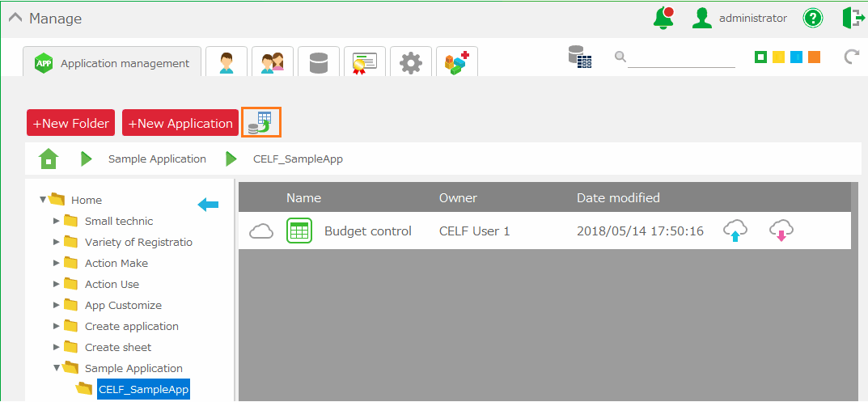
Task: Collapse the Sample Application folder
Action: click(x=56, y=368)
